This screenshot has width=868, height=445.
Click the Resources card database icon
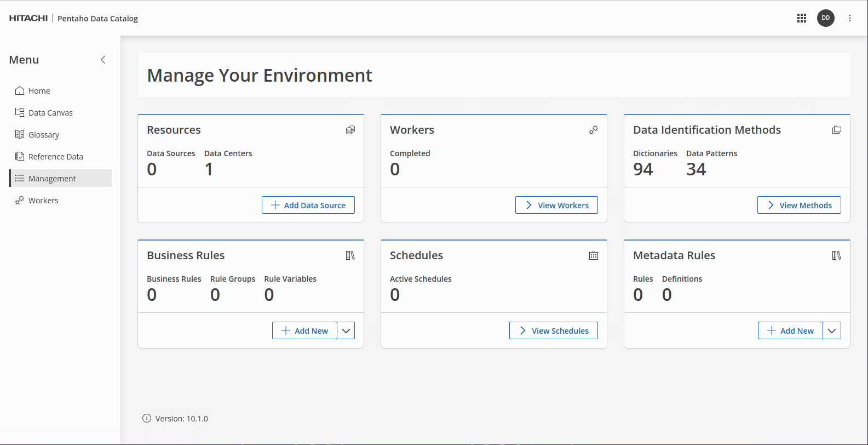coord(350,130)
